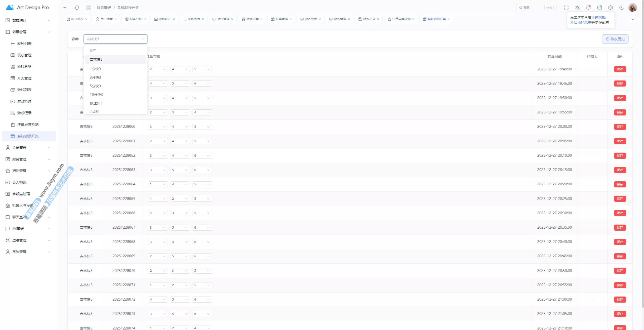Open 游戏记录 in the sidebar

click(24, 113)
